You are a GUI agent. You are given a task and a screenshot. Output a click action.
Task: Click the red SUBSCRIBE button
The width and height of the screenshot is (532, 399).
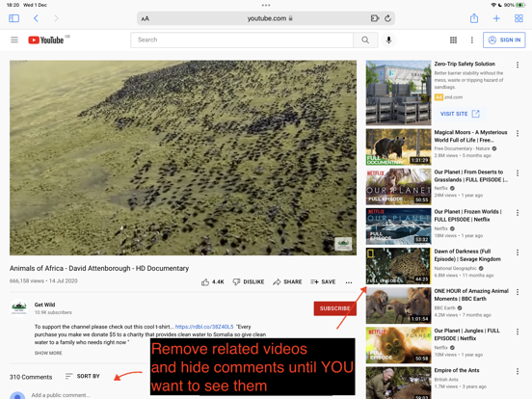[334, 308]
